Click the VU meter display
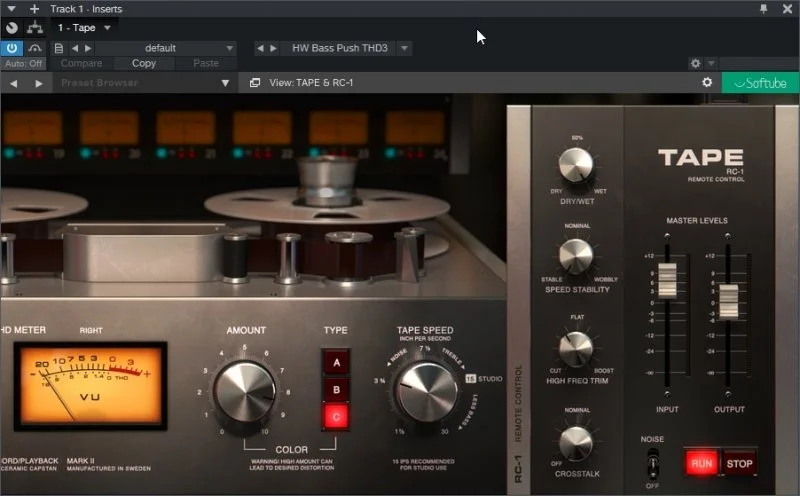The image size is (800, 496). click(x=90, y=386)
